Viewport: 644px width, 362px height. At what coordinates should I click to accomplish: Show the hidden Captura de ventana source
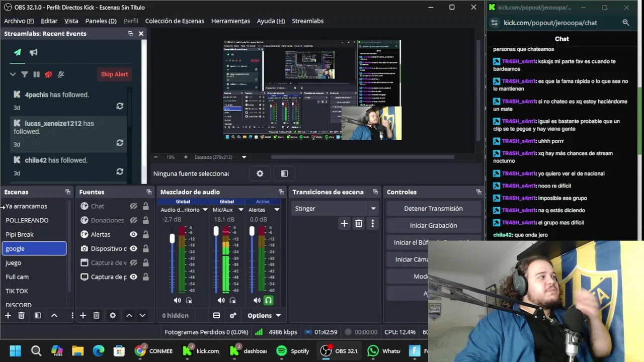point(133,262)
